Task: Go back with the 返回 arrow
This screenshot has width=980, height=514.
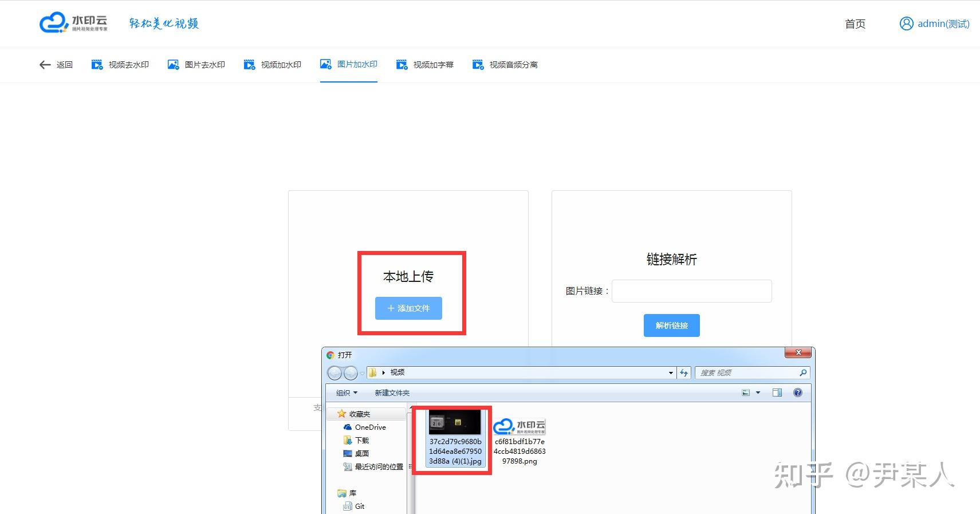Action: coord(56,65)
